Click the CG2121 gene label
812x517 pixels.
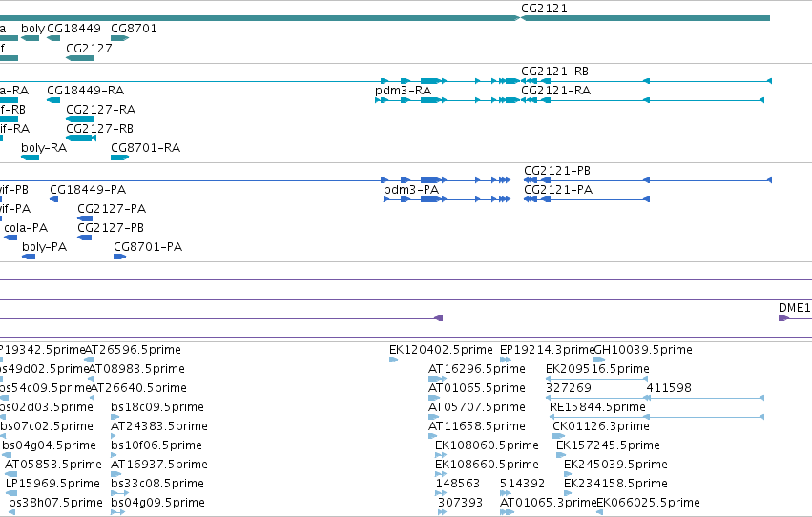click(544, 9)
